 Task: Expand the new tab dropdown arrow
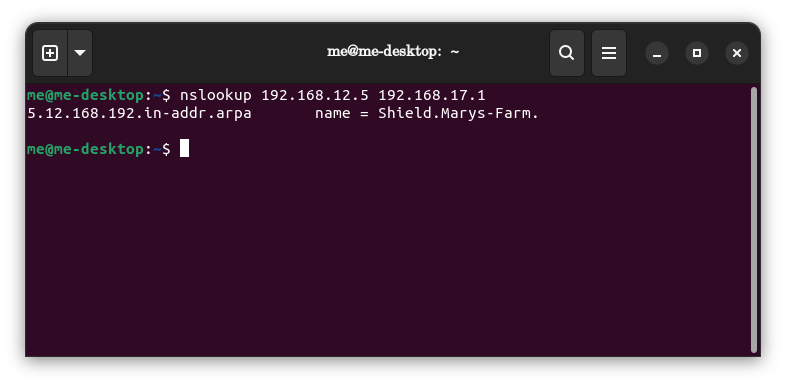[80, 53]
